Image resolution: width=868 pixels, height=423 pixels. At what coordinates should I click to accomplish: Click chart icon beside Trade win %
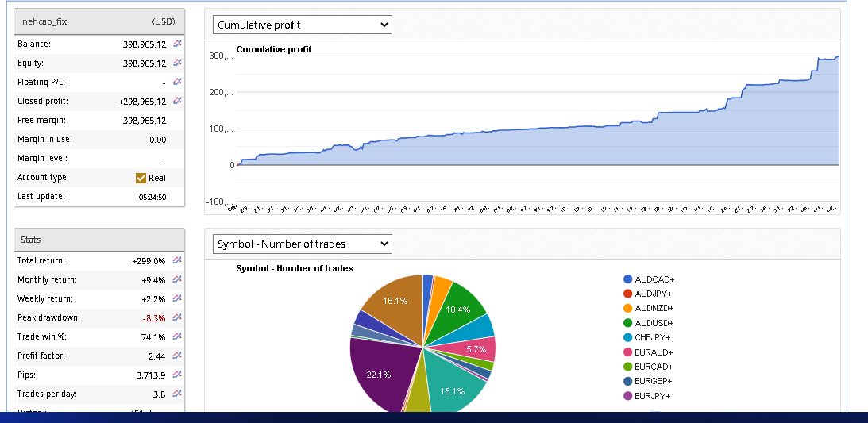tap(177, 336)
